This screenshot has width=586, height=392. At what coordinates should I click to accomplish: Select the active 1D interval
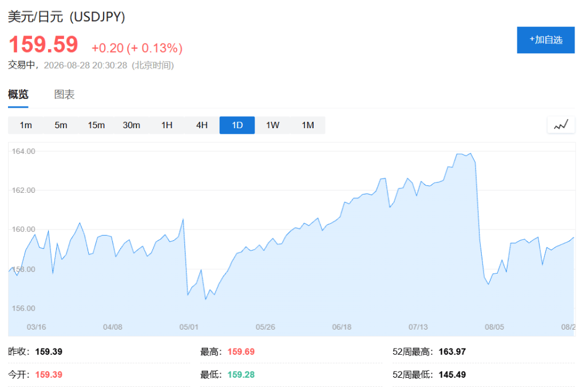pos(237,125)
